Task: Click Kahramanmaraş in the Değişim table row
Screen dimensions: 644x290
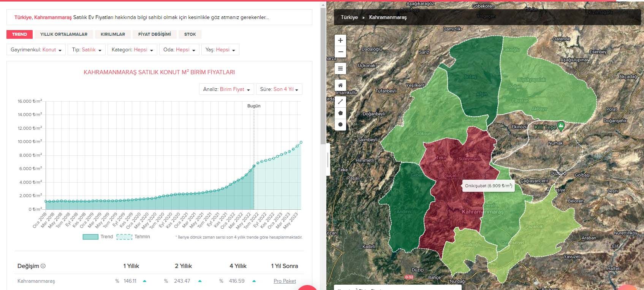Action: [36, 281]
